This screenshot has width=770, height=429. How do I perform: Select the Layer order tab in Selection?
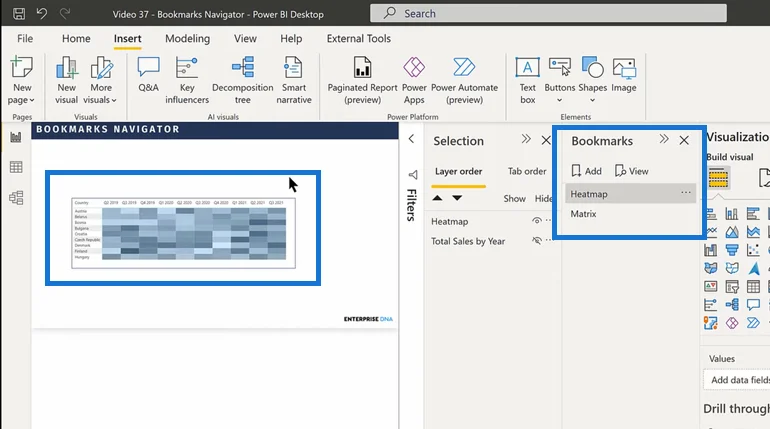[459, 171]
